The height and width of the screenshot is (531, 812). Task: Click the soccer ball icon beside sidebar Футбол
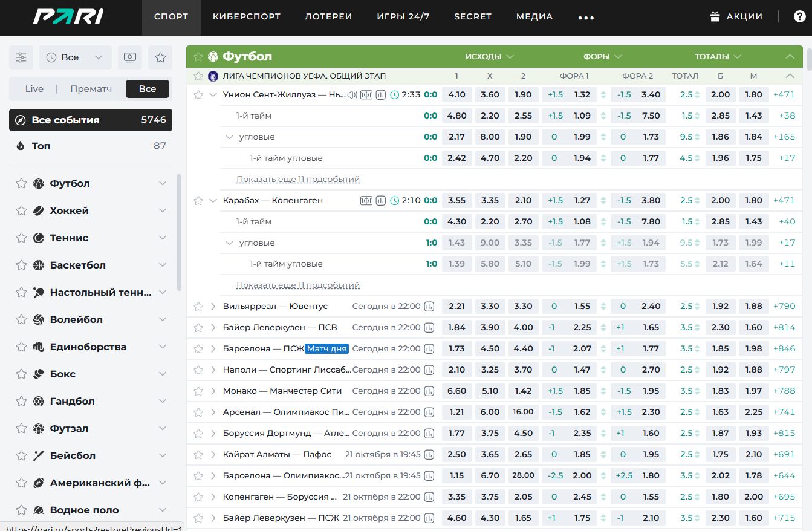(39, 183)
